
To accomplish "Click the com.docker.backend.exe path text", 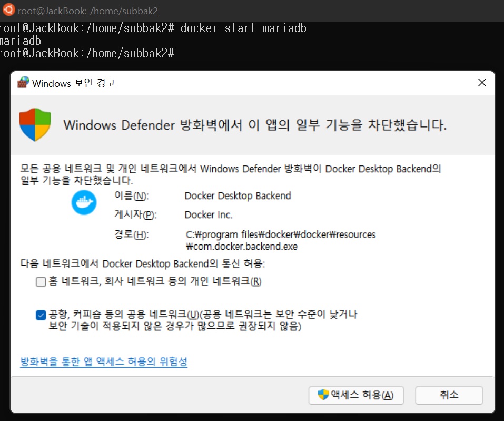I will [281, 241].
